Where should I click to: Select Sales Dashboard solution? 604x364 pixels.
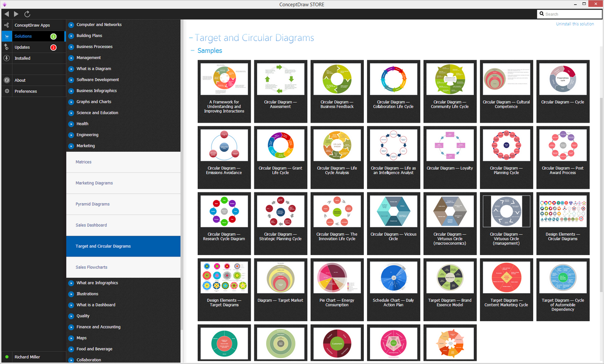point(123,225)
